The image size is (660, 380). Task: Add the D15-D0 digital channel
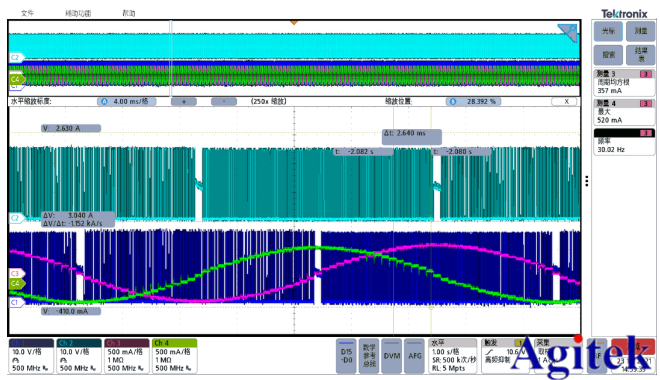346,356
